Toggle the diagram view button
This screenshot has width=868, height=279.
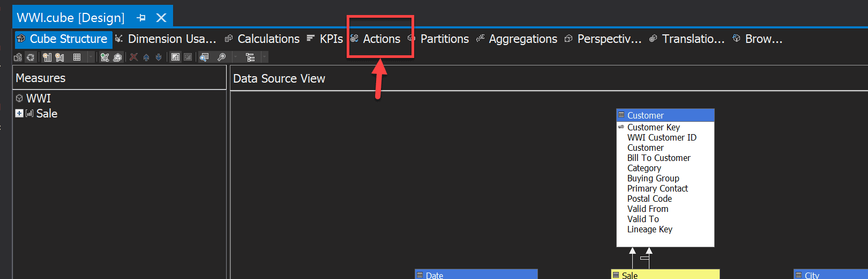pyautogui.click(x=175, y=57)
